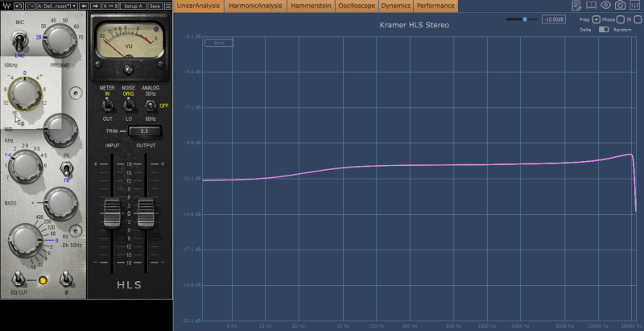Flip the ANALOG 50Hz/60Hz switch
Image resolution: width=644 pixels, height=331 pixels.
coord(151,106)
